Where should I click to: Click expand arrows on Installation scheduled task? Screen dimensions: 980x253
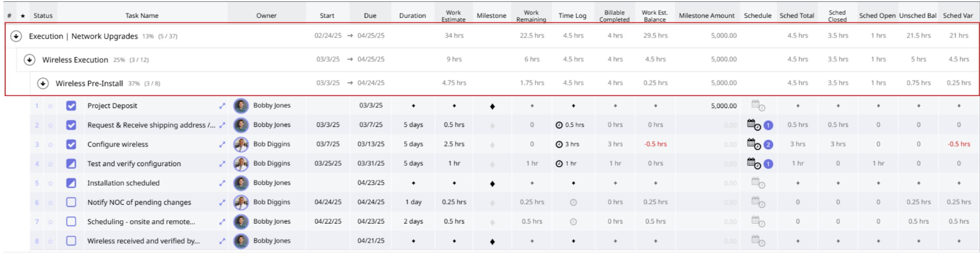(222, 183)
